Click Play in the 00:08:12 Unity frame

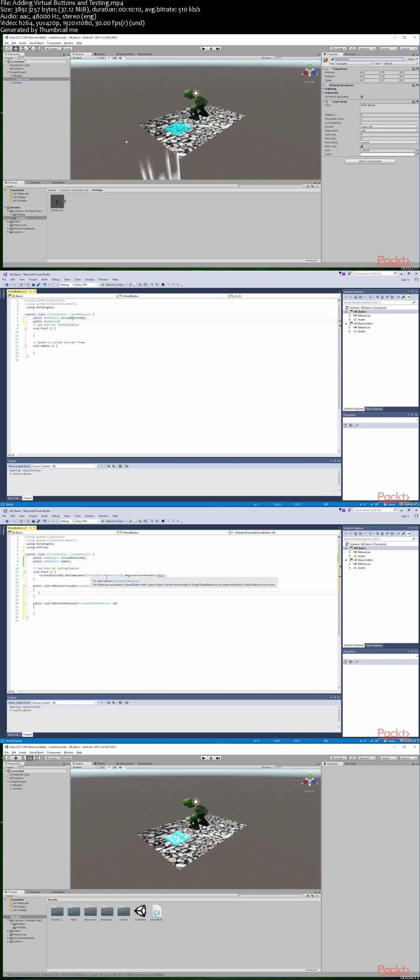point(204,758)
